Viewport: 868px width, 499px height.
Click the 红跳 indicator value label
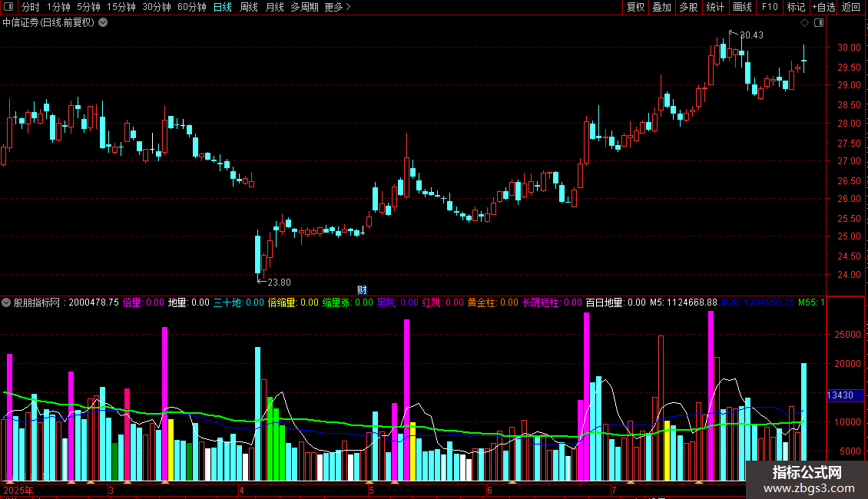443,302
